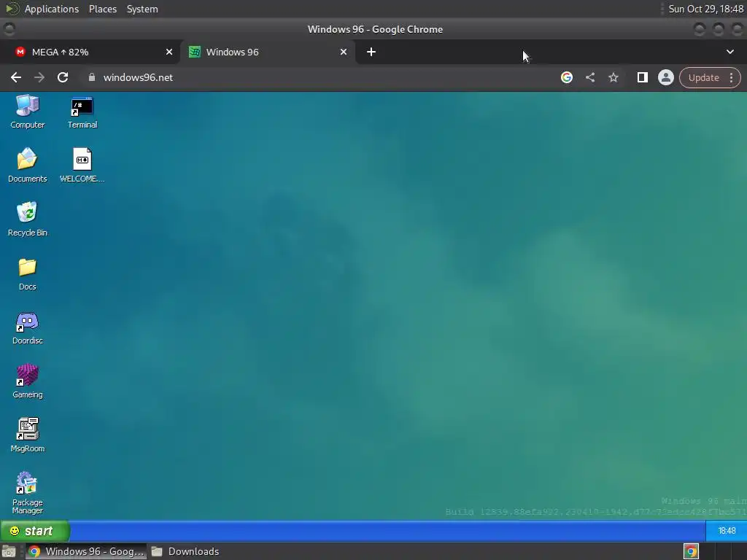Close the Windows 96 tab
747x560 pixels.
click(x=344, y=52)
